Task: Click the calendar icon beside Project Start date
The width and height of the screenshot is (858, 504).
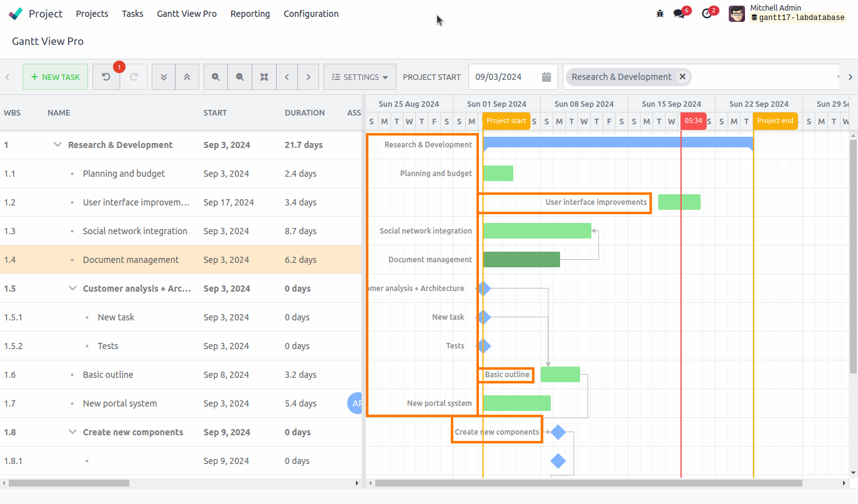Action: coord(546,77)
